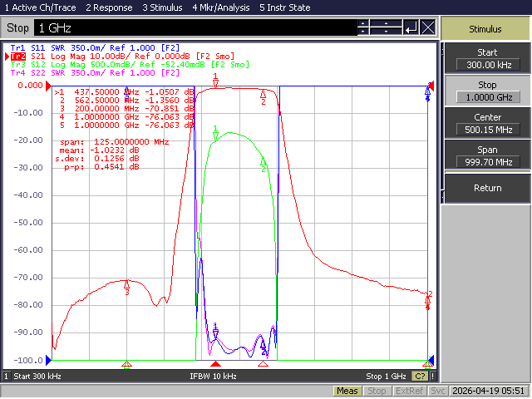Click the date and time 2026-04-19 05:51
This screenshot has width=532, height=399.
click(489, 392)
